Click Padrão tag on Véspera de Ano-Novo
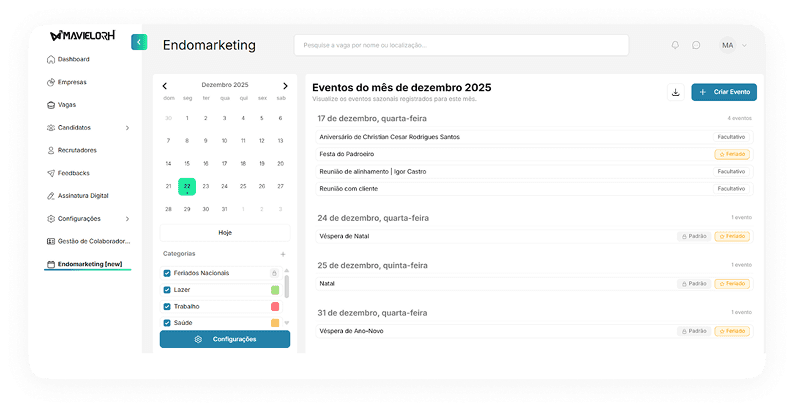 pos(694,331)
